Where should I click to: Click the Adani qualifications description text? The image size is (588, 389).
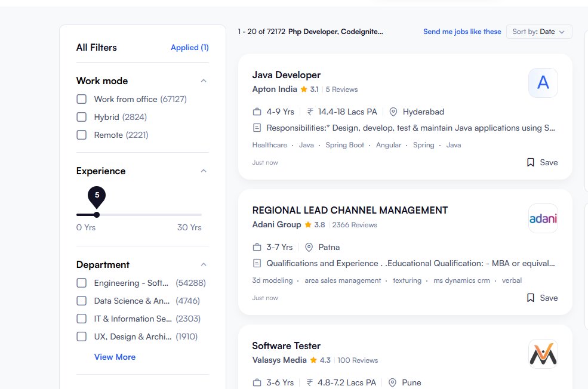pyautogui.click(x=411, y=264)
